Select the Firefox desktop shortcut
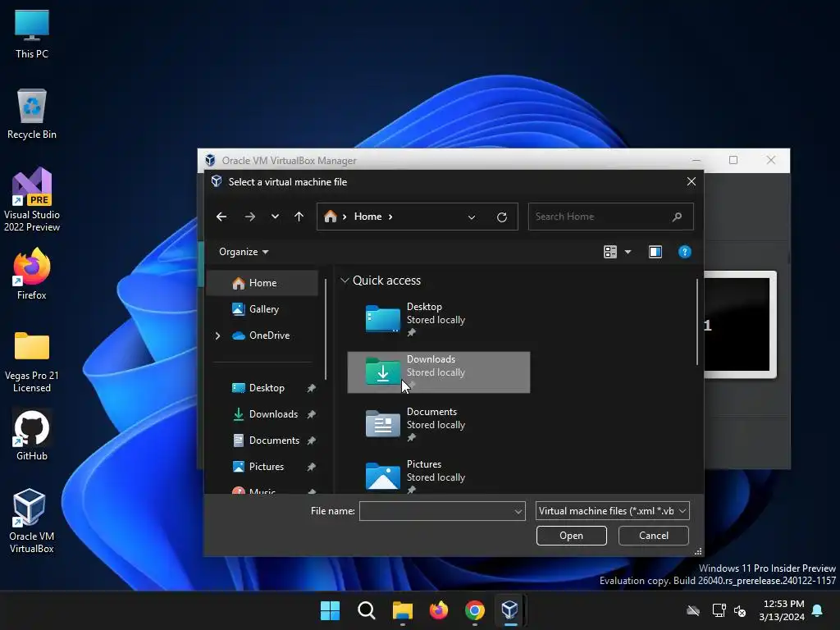The width and height of the screenshot is (840, 630). click(32, 274)
